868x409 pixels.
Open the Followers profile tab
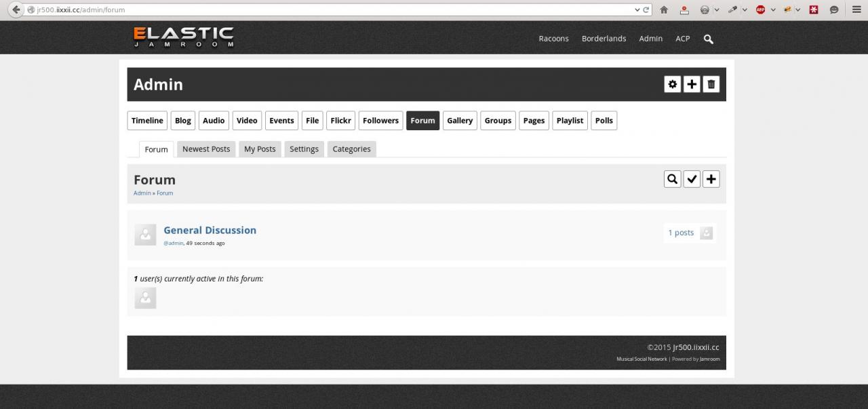click(380, 121)
